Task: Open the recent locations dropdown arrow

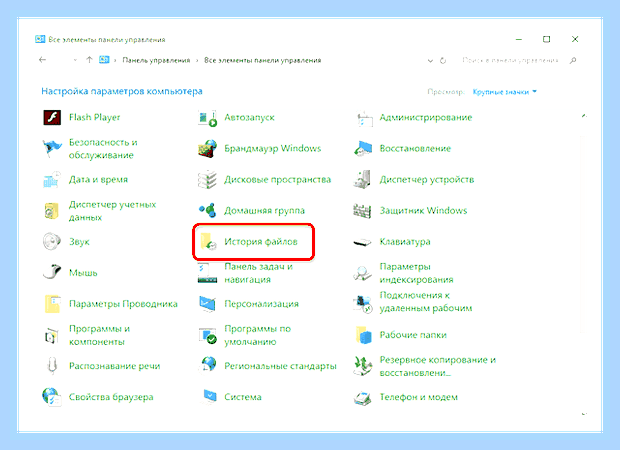Action: [x=75, y=61]
